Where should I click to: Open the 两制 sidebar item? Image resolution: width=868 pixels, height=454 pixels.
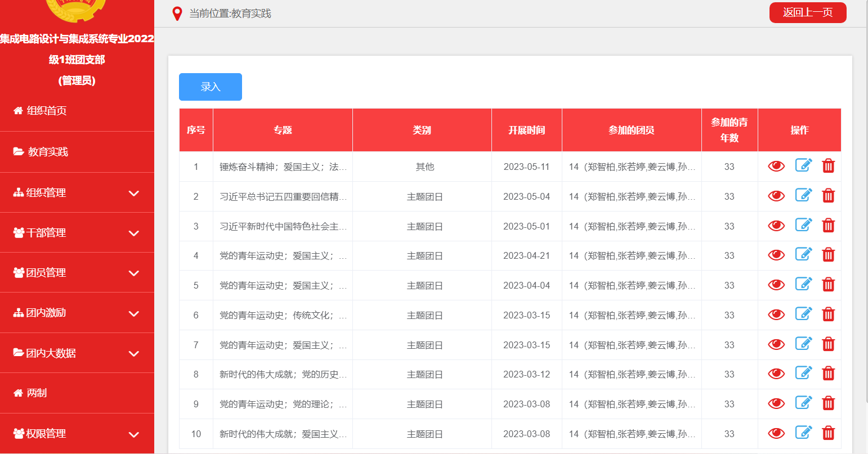coord(37,393)
